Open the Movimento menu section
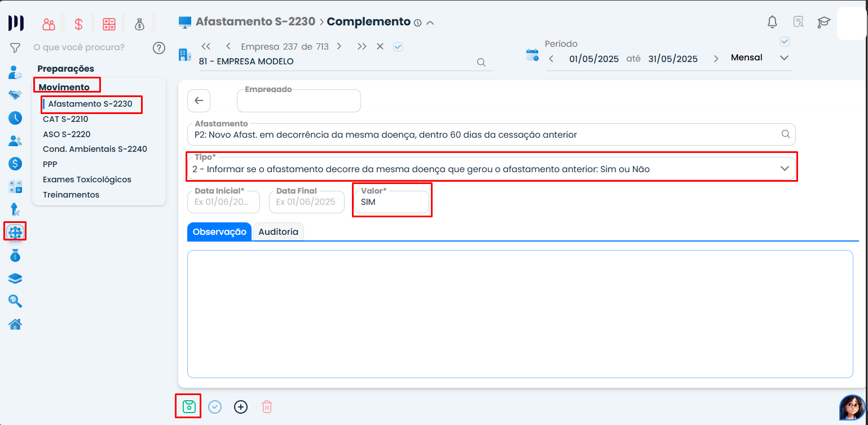The image size is (868, 425). (x=64, y=87)
